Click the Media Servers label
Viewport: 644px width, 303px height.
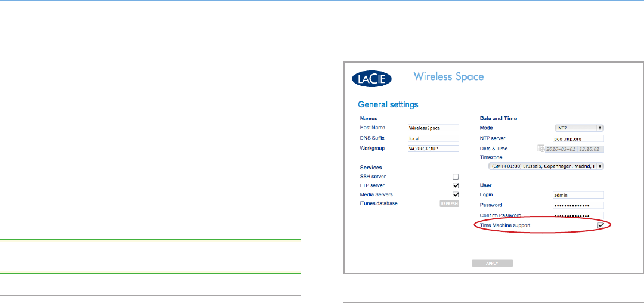pyautogui.click(x=377, y=194)
